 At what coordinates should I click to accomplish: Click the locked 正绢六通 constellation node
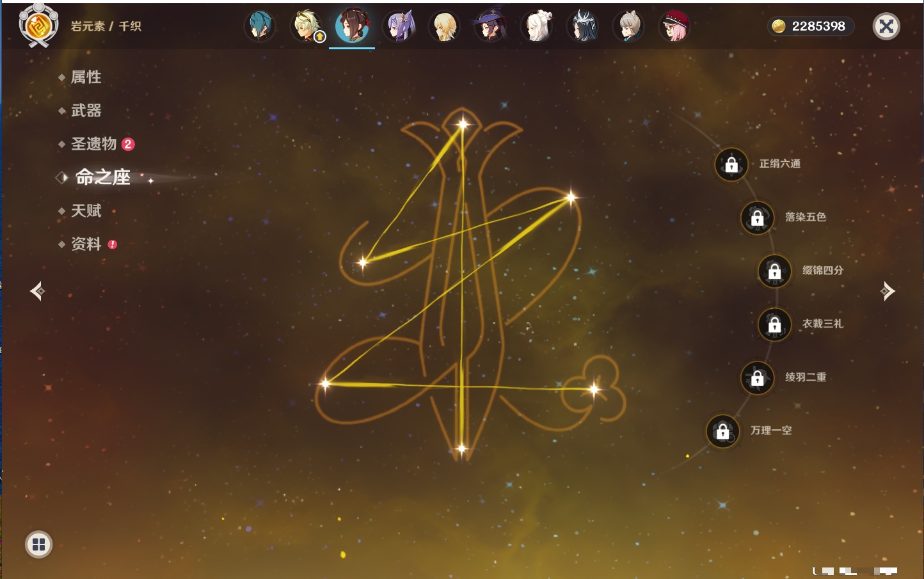tap(731, 164)
